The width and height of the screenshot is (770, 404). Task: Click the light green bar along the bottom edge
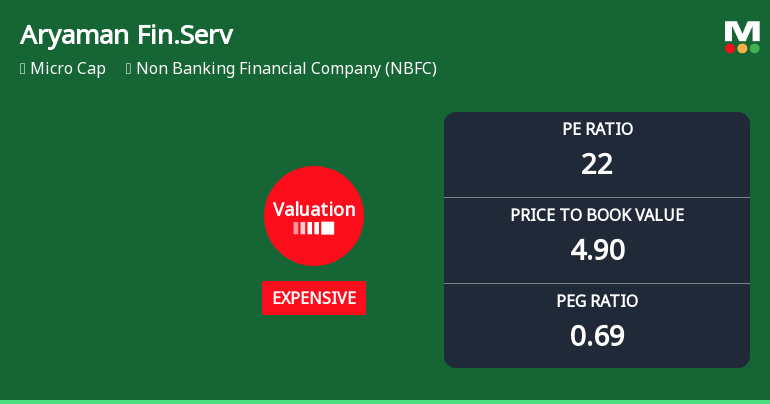(385, 401)
